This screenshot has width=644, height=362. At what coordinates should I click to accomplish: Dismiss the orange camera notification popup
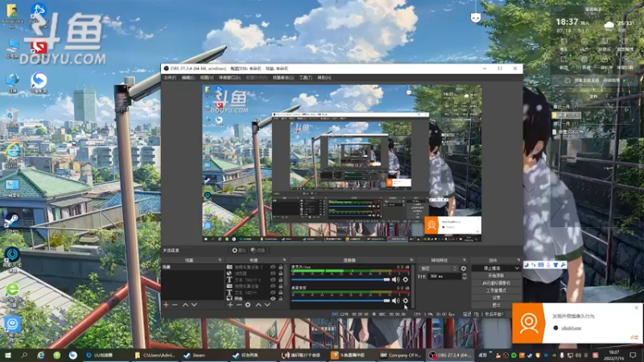[x=636, y=307]
